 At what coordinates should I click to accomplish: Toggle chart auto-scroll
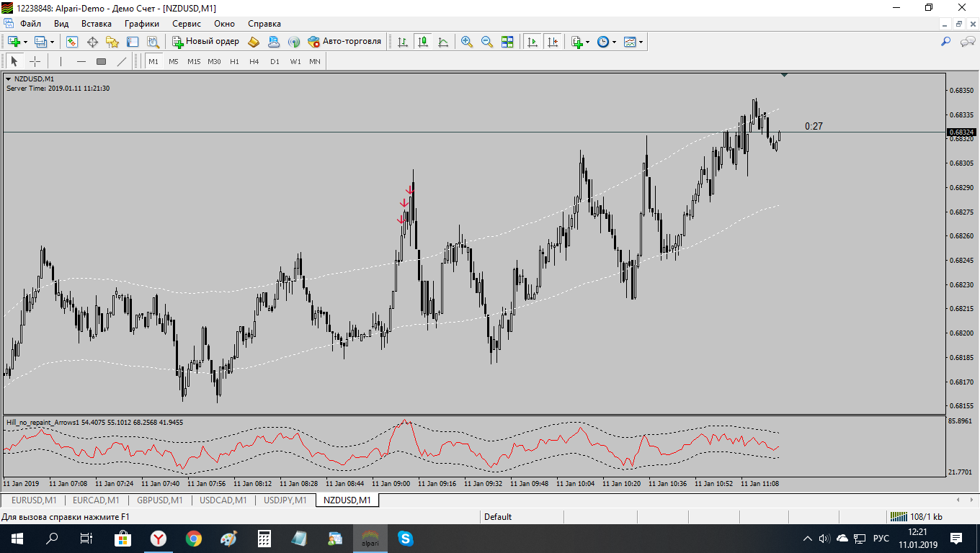tap(533, 42)
